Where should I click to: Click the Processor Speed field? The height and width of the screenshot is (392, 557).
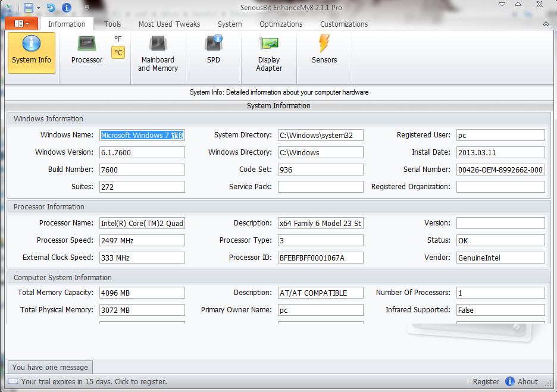tap(142, 240)
